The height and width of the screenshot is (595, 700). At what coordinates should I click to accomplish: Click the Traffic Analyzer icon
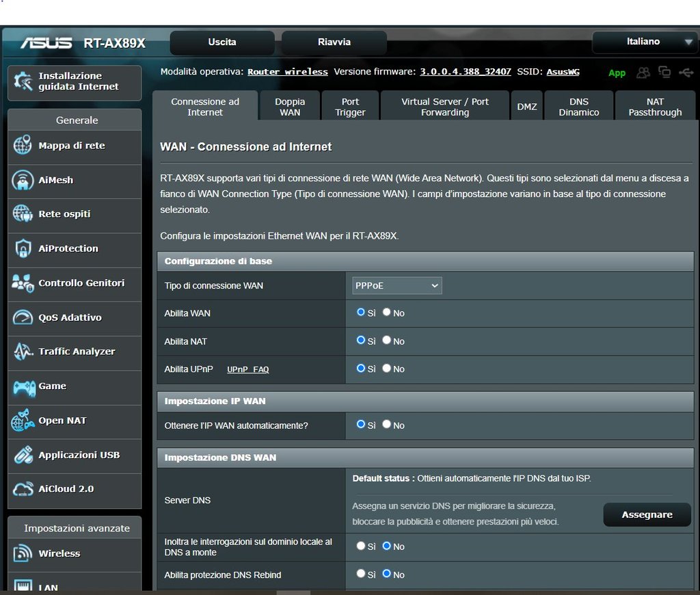[x=23, y=352]
